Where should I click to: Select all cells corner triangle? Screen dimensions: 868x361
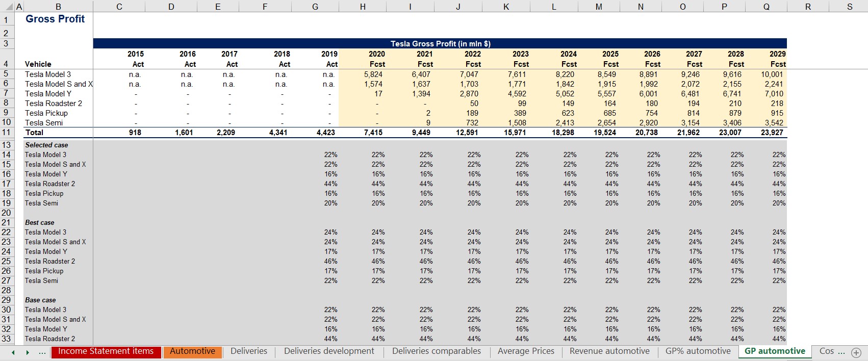9,7
